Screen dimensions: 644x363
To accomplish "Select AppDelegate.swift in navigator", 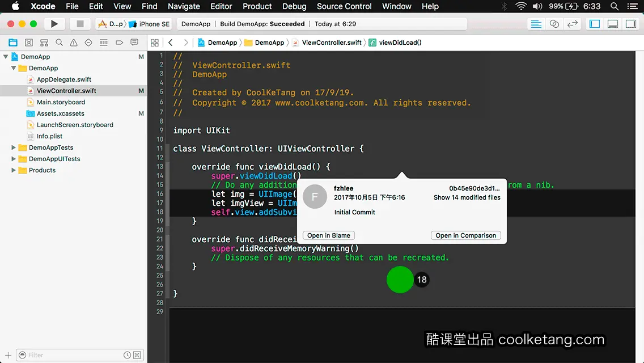I will (63, 79).
